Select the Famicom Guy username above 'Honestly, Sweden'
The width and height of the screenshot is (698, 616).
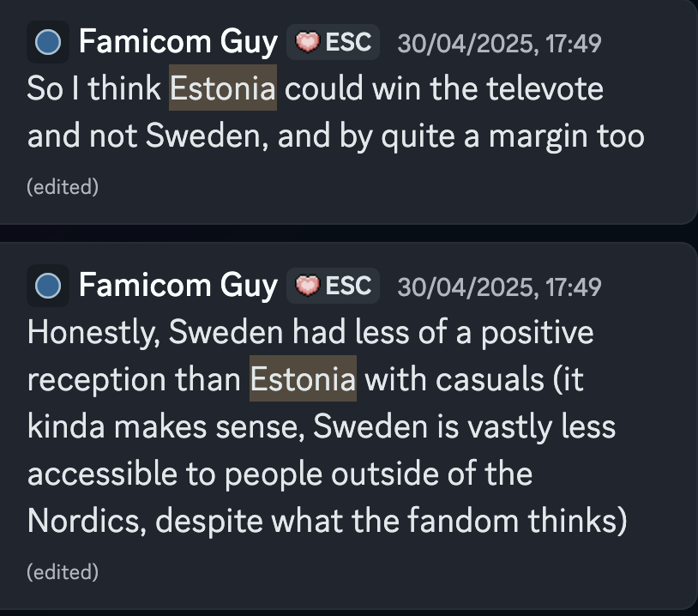pos(178,285)
